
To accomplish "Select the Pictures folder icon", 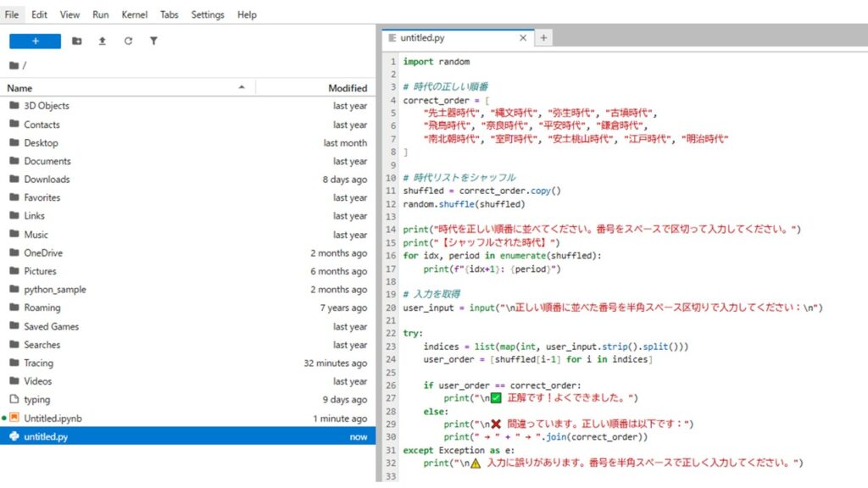I will coord(14,270).
